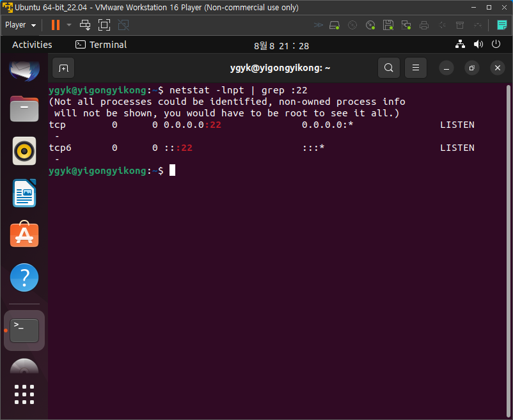Click the double-chevron devices expander in the VMware toolbar

[318, 25]
